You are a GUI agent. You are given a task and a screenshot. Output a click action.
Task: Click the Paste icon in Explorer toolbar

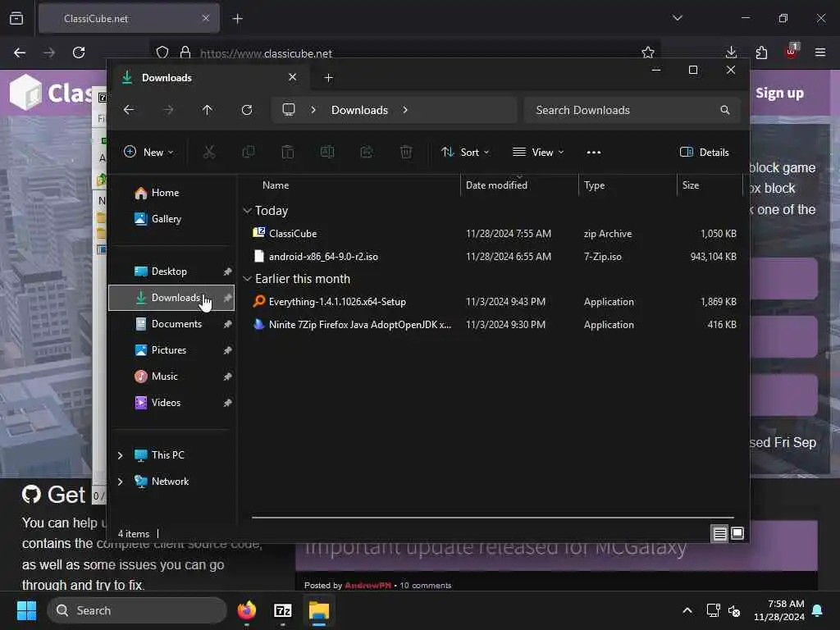288,152
